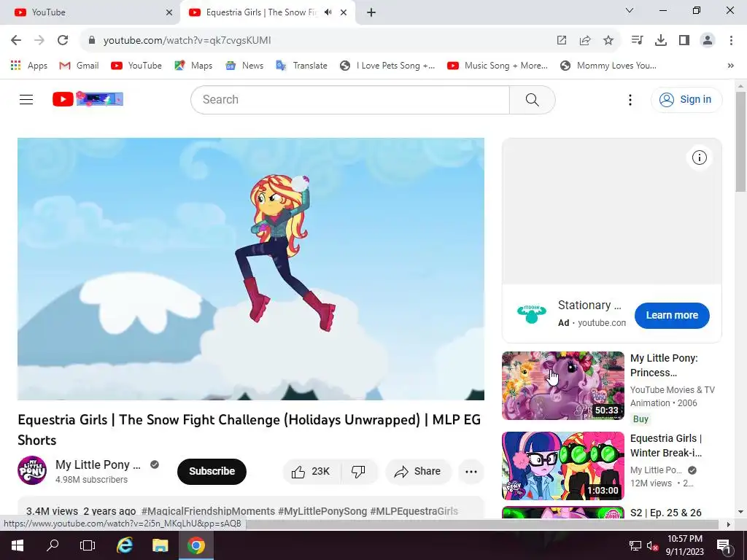The width and height of the screenshot is (747, 560).
Task: Open the Stationary ad advertiser logo
Action: click(532, 314)
